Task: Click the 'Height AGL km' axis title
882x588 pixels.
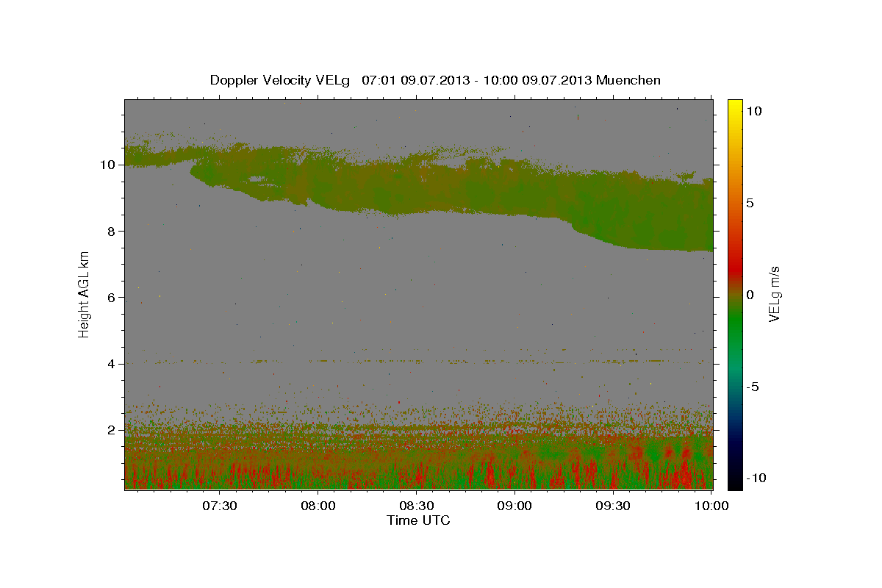Action: click(85, 294)
